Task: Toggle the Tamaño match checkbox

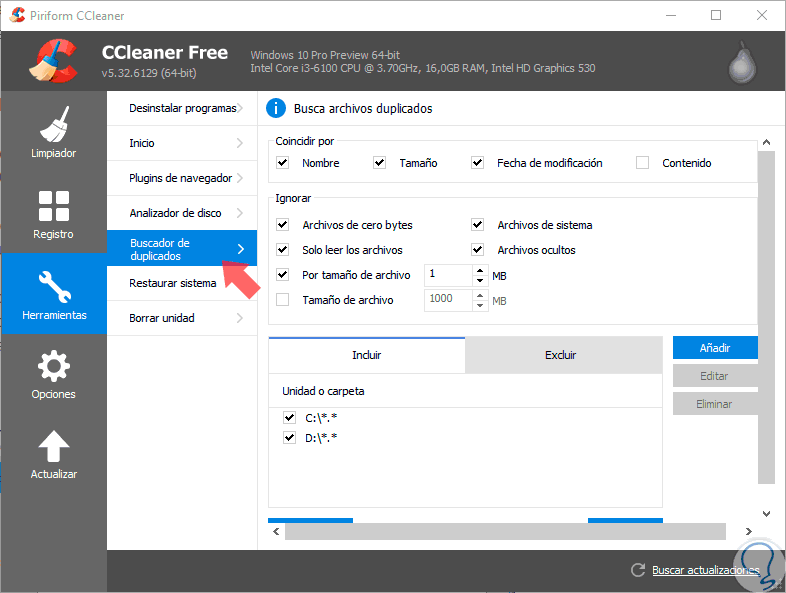Action: tap(379, 162)
